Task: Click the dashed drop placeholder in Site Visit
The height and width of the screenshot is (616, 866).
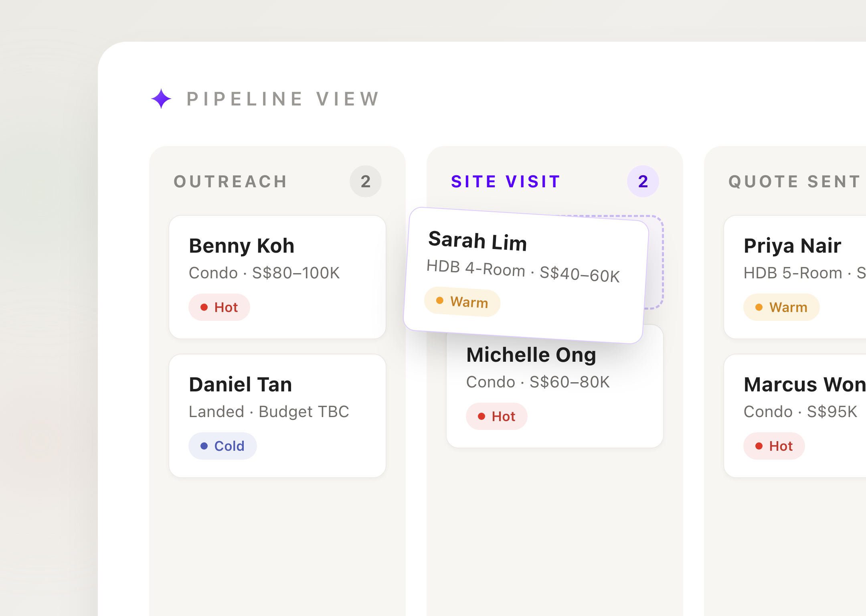Action: click(656, 262)
